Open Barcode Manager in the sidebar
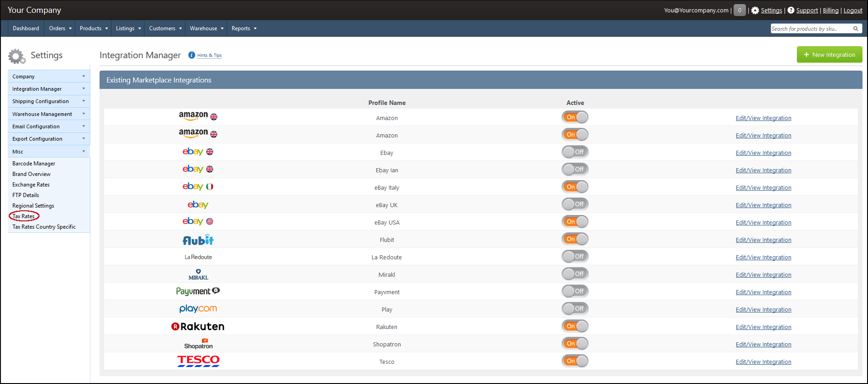 (x=33, y=164)
